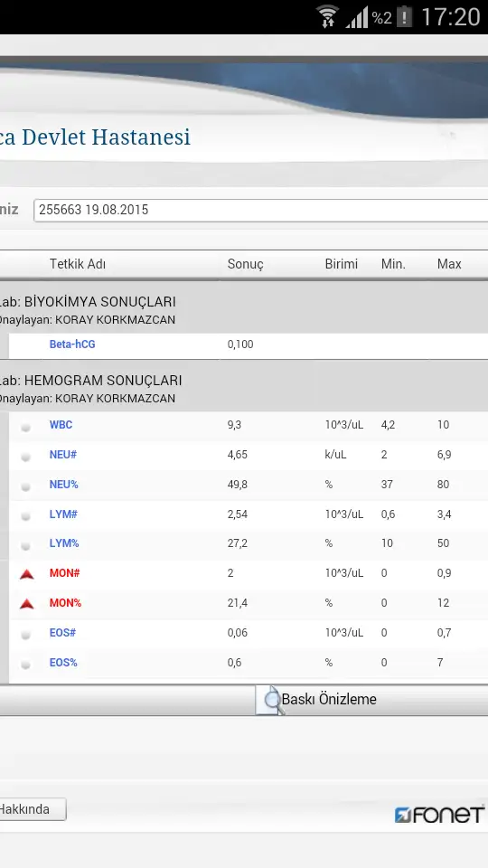Click the Hakkında button
The image size is (488, 868).
tap(33, 809)
